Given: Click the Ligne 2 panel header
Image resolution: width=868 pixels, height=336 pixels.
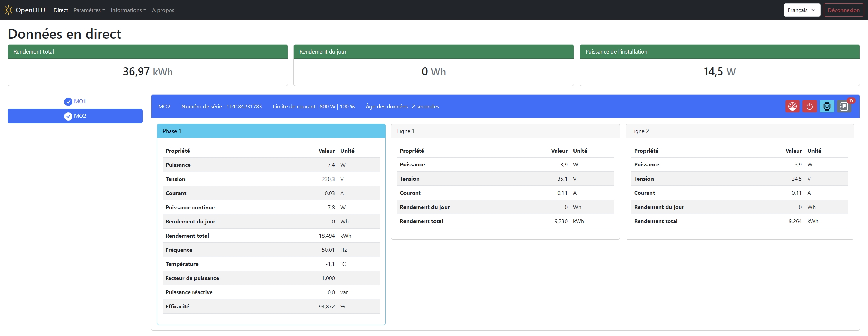Looking at the screenshot, I should tap(739, 131).
